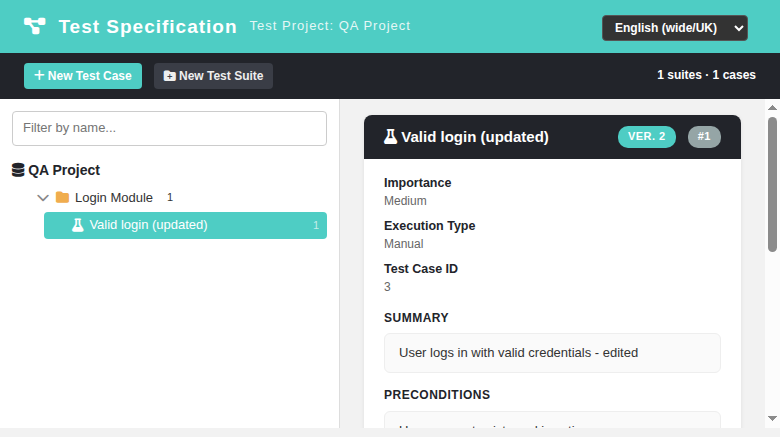This screenshot has width=780, height=437.
Task: Click 'Test Project: QA Project' subtitle
Action: [x=330, y=26]
